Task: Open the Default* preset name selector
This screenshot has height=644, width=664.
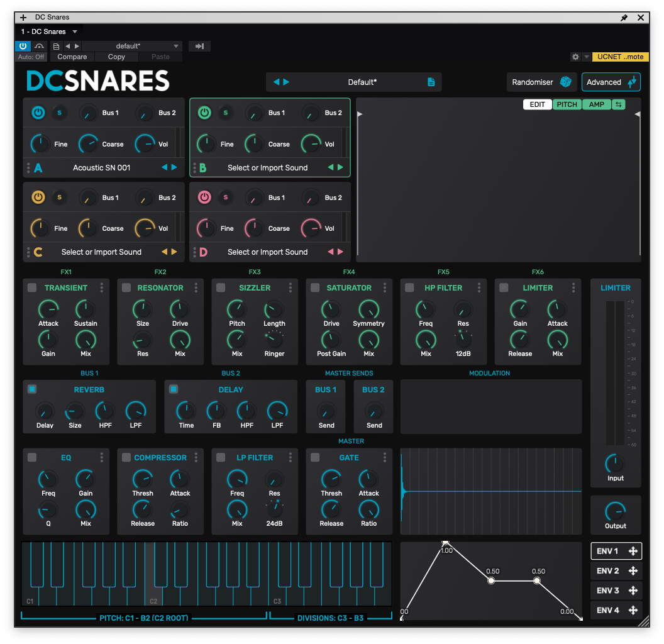Action: pos(362,82)
